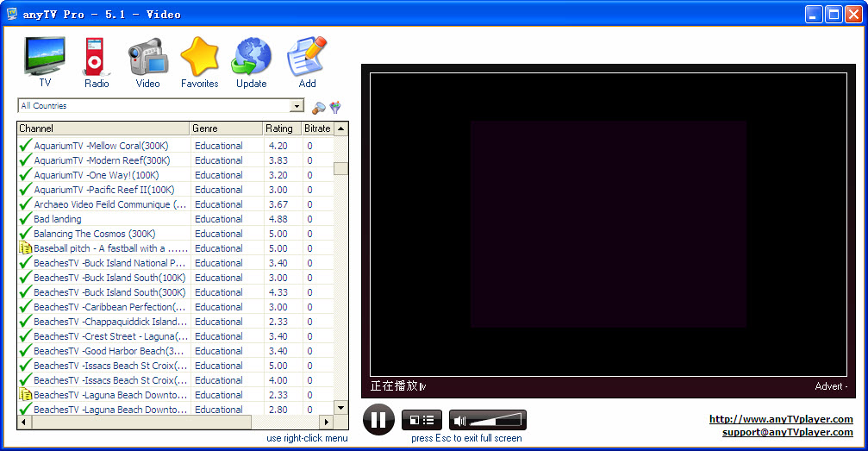Viewport: 868px width, 451px height.
Task: Click the checkmark icon beside Bad landing
Action: 26,218
